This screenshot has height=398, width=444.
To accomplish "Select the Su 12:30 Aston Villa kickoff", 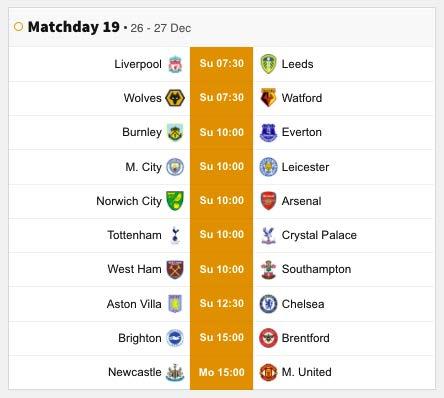I will pyautogui.click(x=222, y=303).
